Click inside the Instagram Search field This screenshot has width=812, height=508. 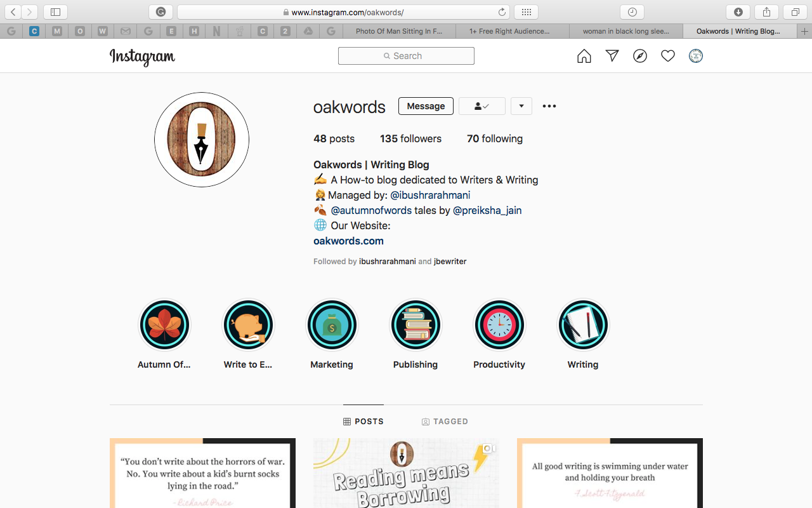coord(406,56)
